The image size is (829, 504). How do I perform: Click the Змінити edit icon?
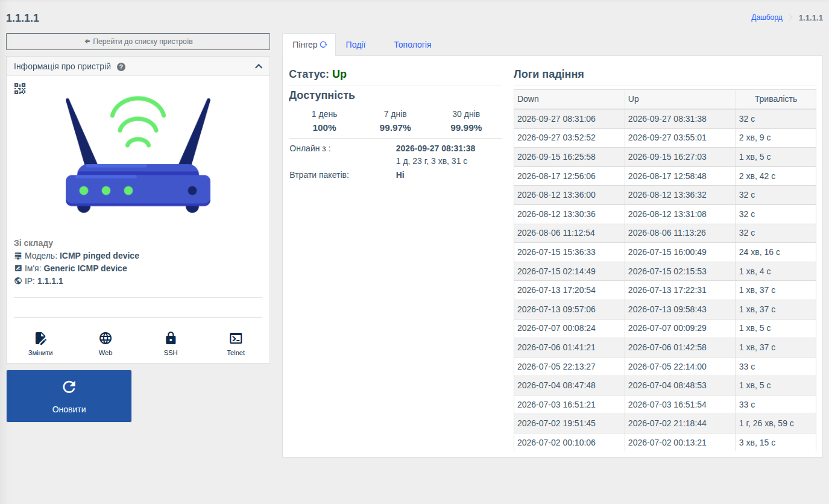(40, 338)
